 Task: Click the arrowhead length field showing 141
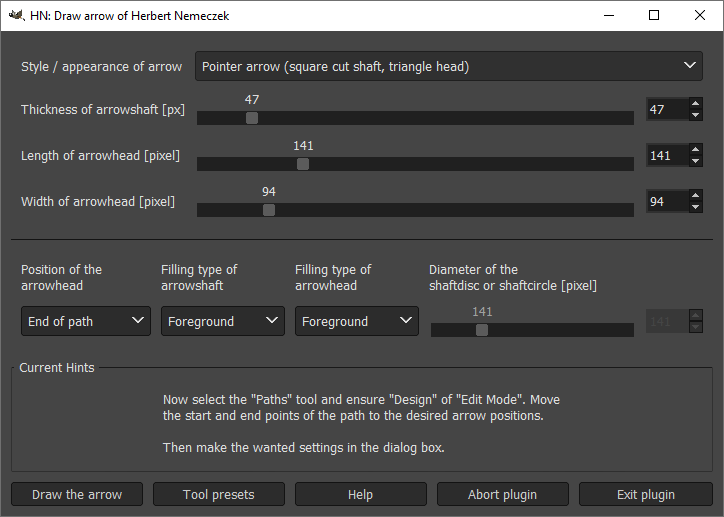[667, 156]
